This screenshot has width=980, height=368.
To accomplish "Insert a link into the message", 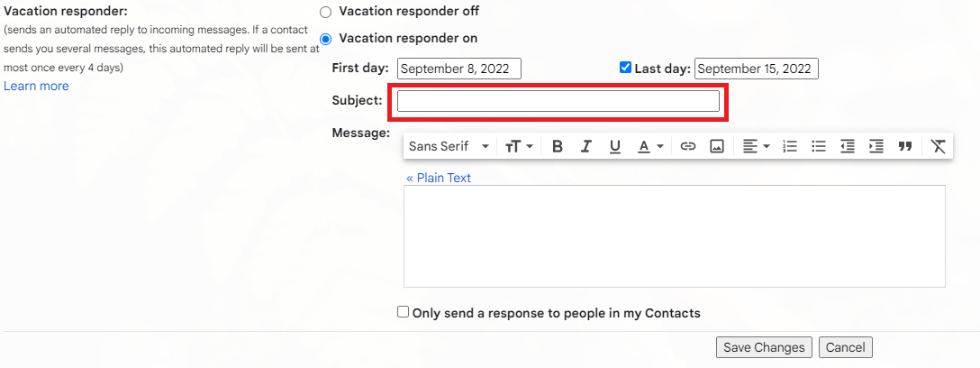I will click(688, 146).
